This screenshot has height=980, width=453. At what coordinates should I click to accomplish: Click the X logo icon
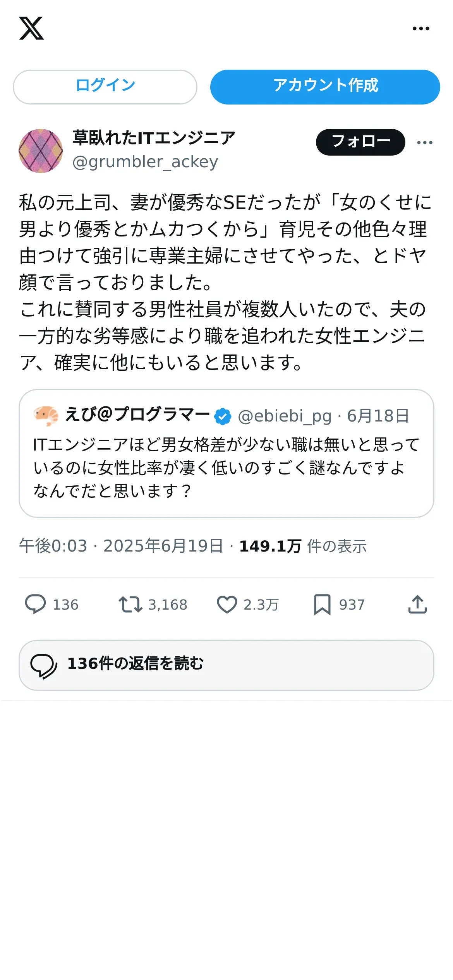[31, 28]
